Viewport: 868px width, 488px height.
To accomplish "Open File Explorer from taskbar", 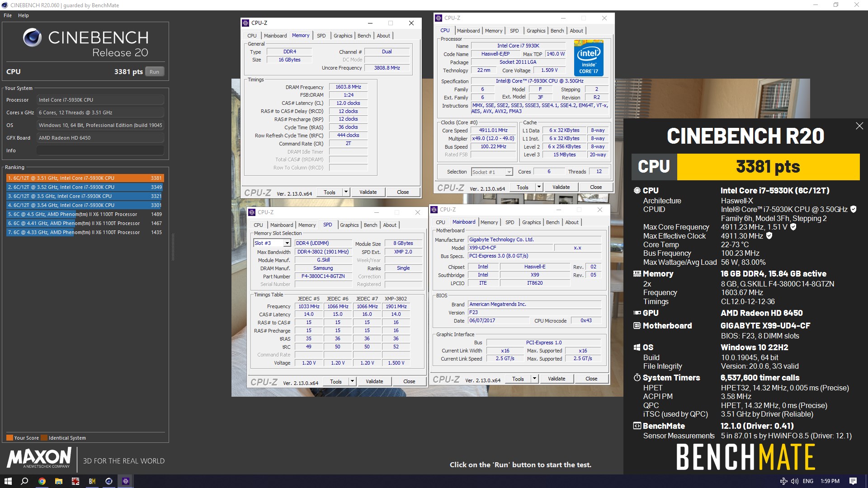I will (58, 481).
